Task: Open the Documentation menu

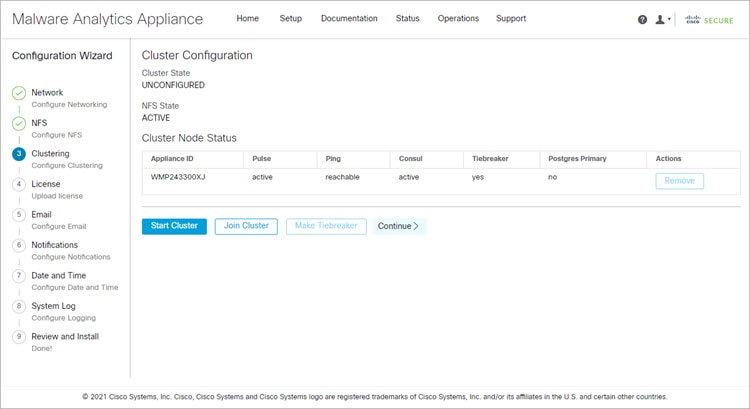Action: 349,19
